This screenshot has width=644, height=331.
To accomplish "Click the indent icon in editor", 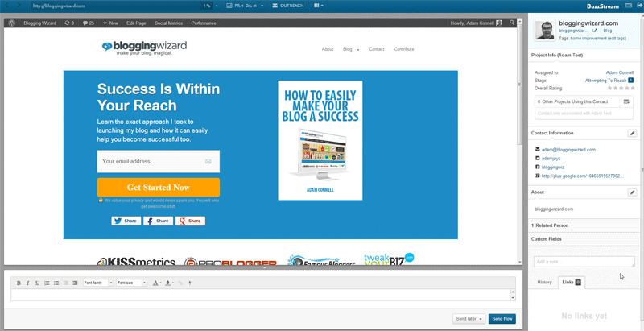I will pos(75,283).
